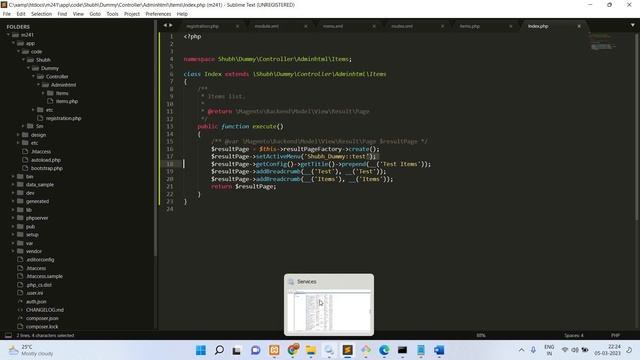Open the Goto menu

coord(95,14)
